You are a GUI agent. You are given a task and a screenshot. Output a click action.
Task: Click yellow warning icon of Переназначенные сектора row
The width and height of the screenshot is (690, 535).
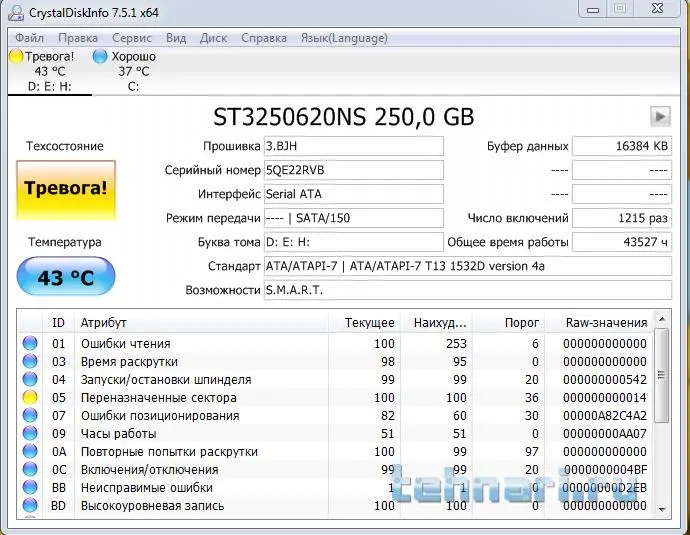[x=30, y=397]
